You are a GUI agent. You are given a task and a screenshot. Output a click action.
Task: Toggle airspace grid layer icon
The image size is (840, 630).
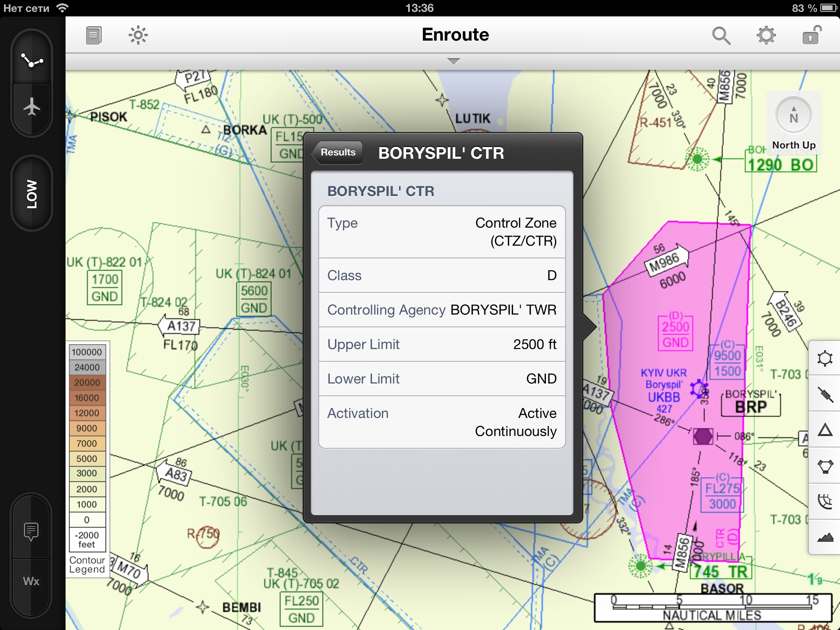tap(824, 502)
